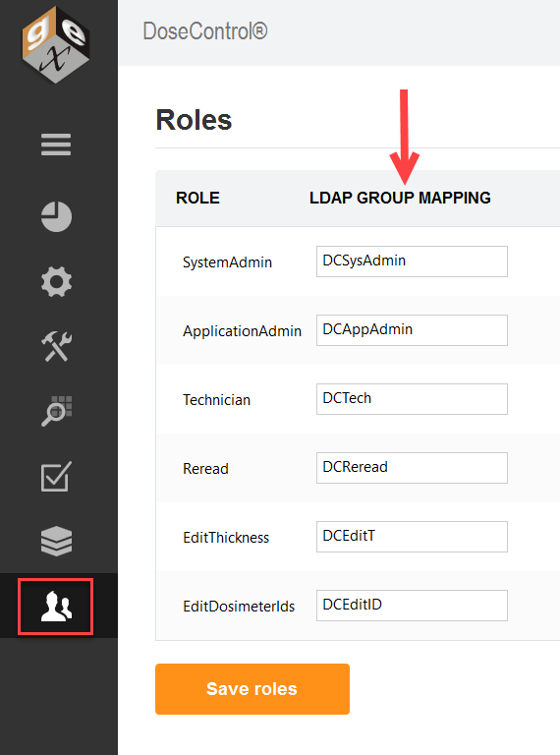
Task: Click the Reread mapping field DCReread
Action: click(412, 468)
